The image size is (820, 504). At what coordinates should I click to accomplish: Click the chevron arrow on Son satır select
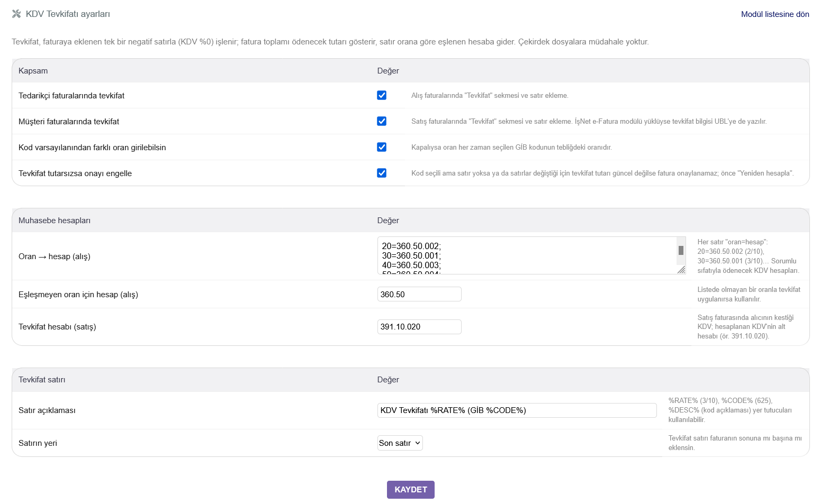pyautogui.click(x=417, y=443)
